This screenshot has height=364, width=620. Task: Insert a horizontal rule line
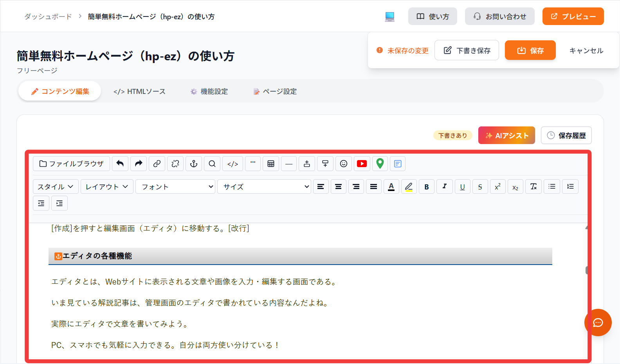point(289,164)
